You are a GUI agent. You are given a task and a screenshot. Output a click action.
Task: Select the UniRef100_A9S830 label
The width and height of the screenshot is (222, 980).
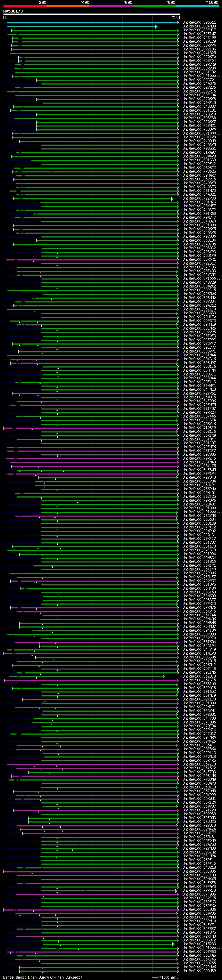[199, 237]
